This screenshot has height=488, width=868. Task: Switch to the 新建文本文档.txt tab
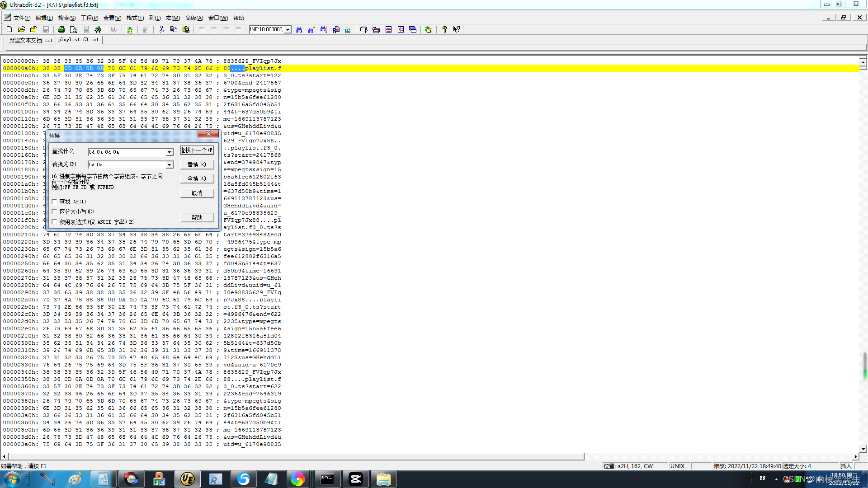pyautogui.click(x=31, y=40)
